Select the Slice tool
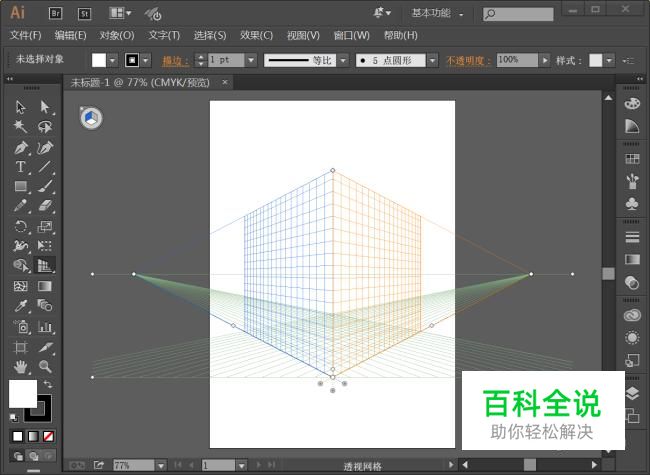 pyautogui.click(x=45, y=347)
